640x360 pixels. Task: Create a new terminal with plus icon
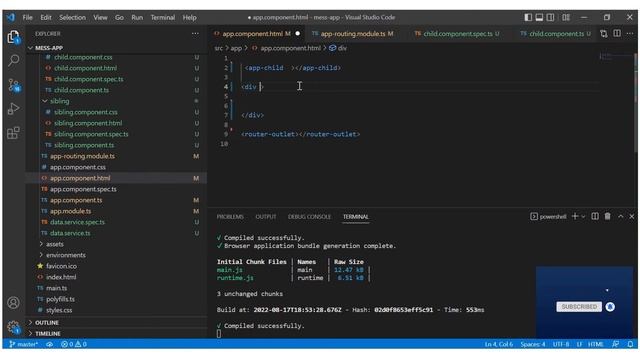(x=575, y=216)
